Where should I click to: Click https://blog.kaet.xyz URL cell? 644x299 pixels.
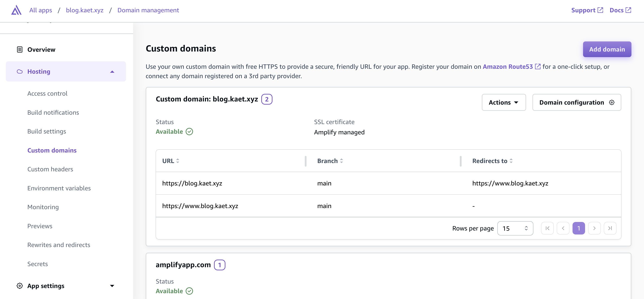pyautogui.click(x=192, y=183)
